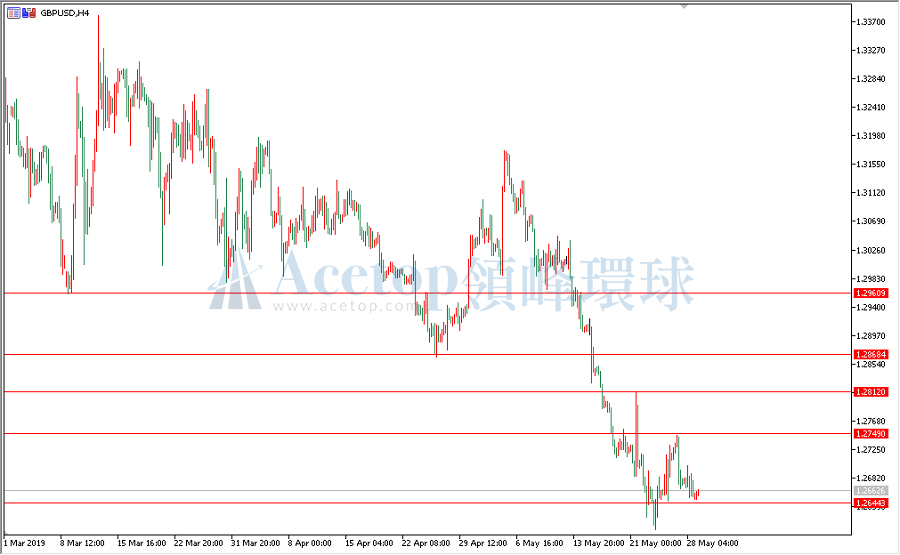Viewport: 900px width, 555px height.
Task: Click the 13 May 20:00 time label
Action: [599, 543]
